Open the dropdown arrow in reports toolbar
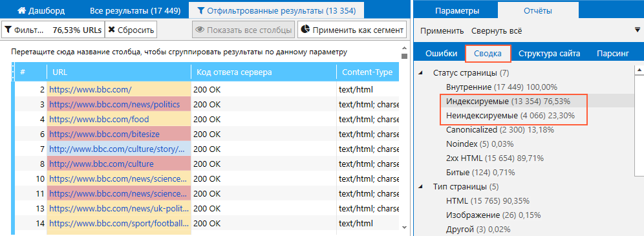The image size is (644, 236). [x=638, y=30]
